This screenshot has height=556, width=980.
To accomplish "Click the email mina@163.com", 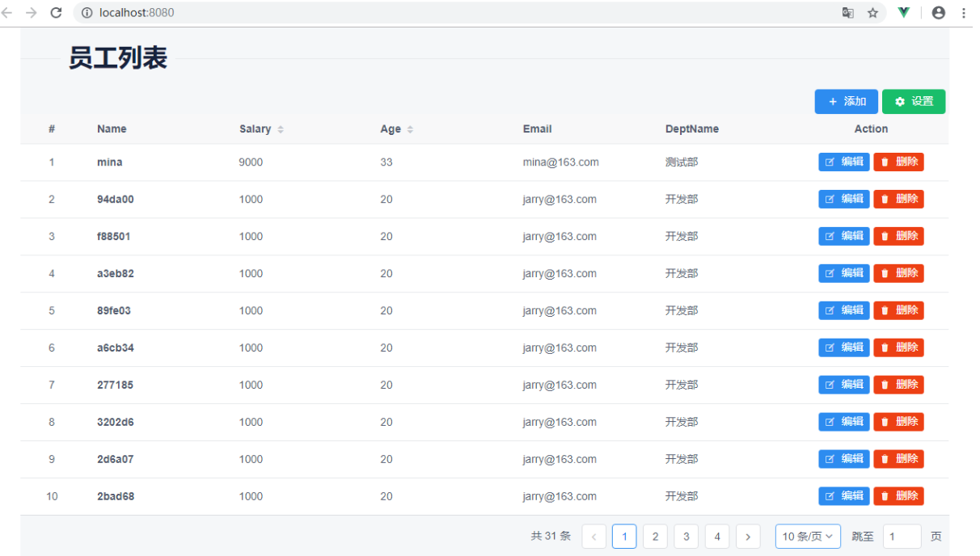I will pos(561,162).
